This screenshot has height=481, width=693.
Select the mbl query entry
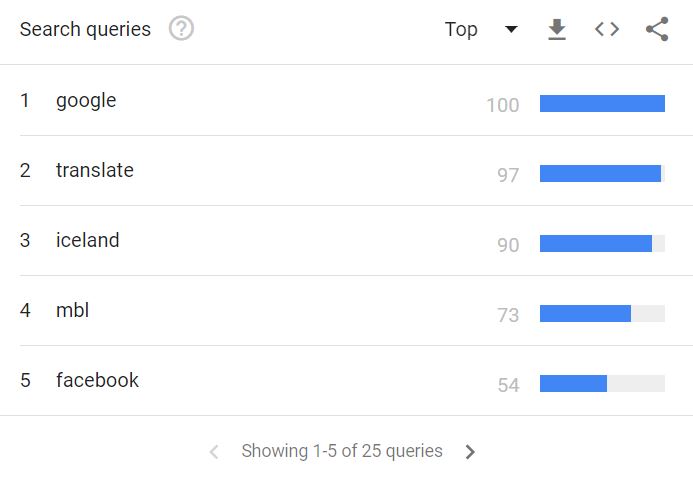[72, 310]
